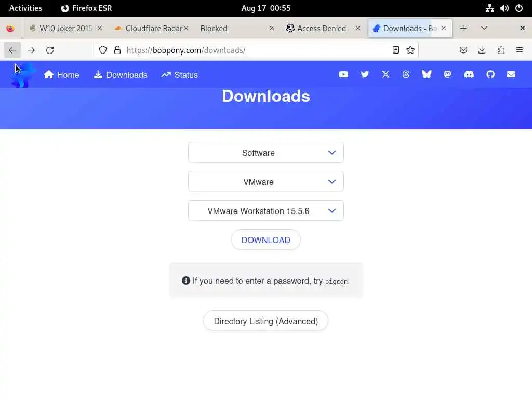The width and height of the screenshot is (532, 399).
Task: Open the Twitter bird icon link
Action: pos(365,74)
